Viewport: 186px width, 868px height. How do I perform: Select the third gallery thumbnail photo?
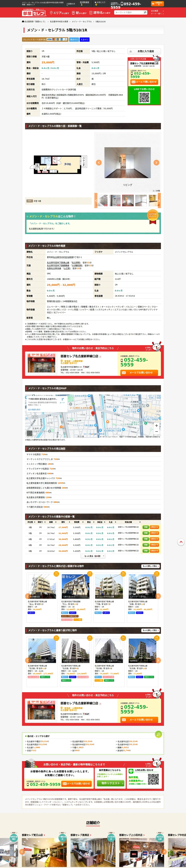point(128,201)
